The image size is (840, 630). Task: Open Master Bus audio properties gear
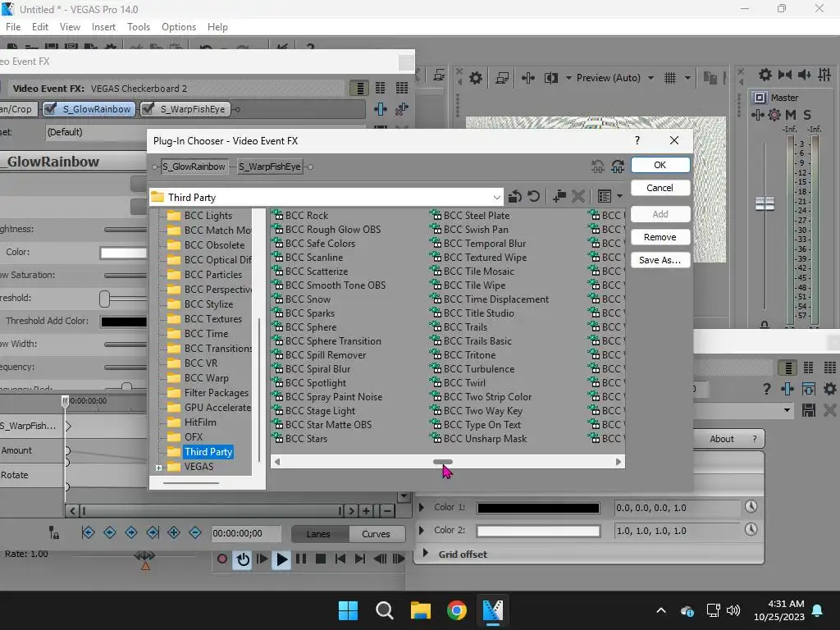point(765,75)
